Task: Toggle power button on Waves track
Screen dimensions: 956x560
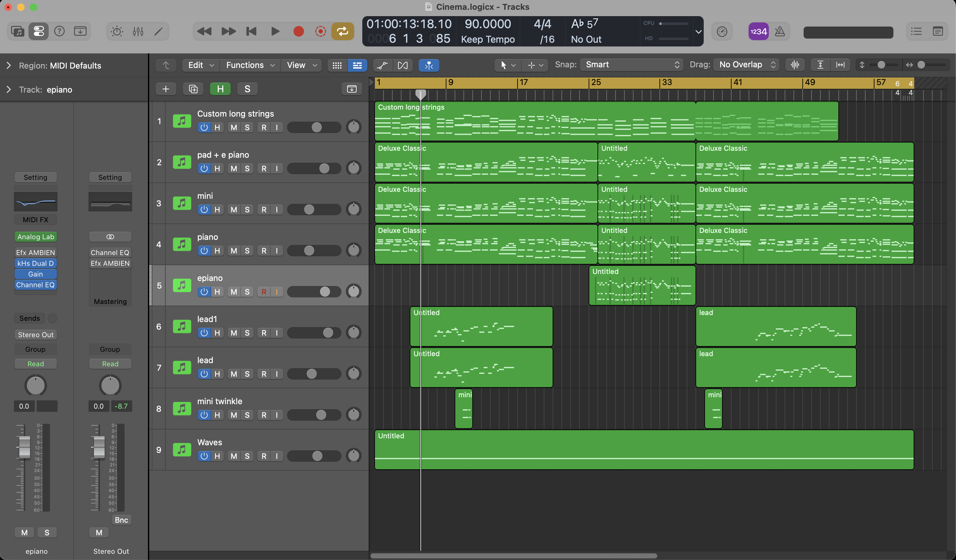Action: tap(204, 456)
